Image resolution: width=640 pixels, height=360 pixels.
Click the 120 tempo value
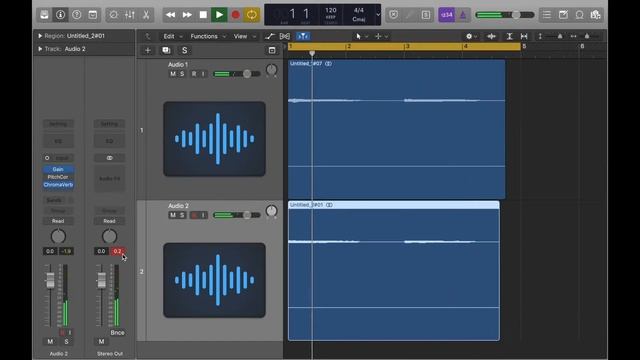point(331,11)
